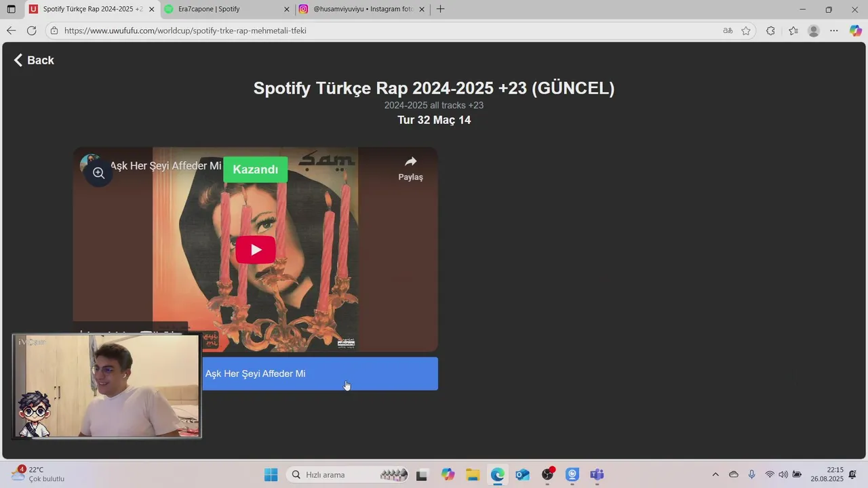868x488 pixels.
Task: Open the volume speaker tray icon
Action: pyautogui.click(x=783, y=474)
